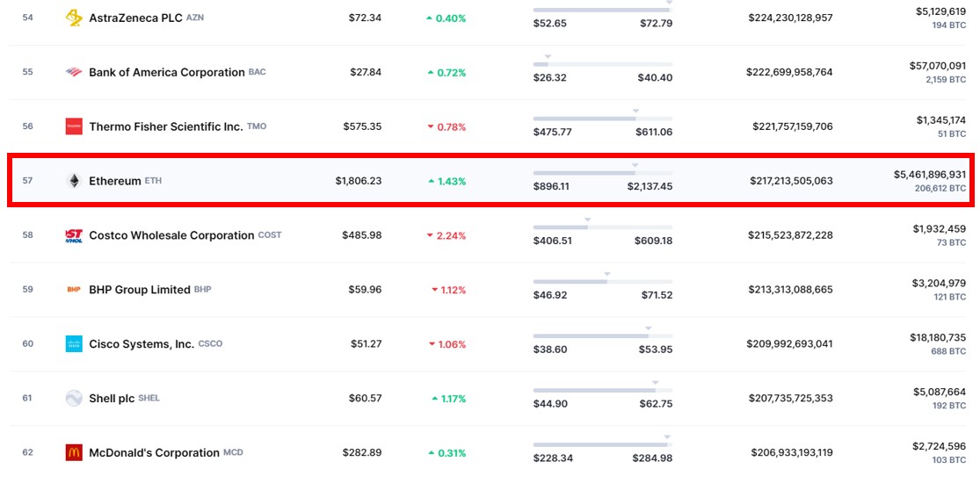
Task: Click the Thermo Fisher Scientific red logo
Action: click(x=74, y=126)
